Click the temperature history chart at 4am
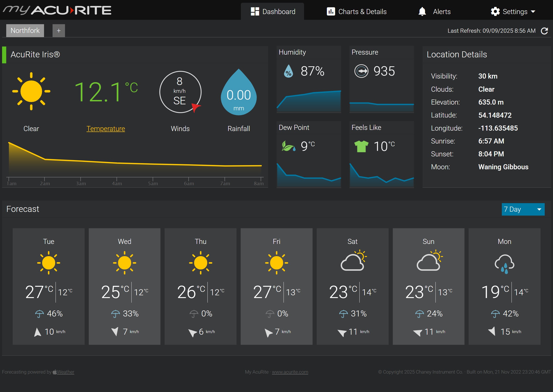 [117, 163]
